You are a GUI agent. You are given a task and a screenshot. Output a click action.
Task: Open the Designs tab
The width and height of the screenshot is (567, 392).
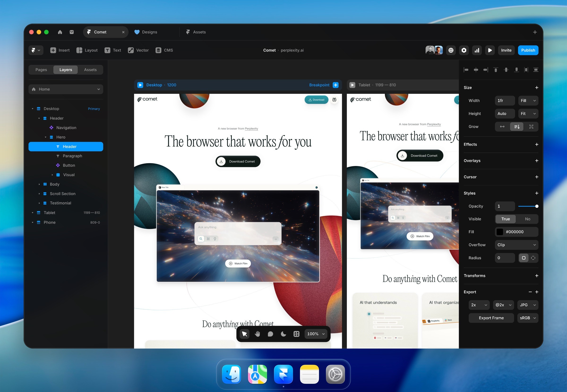[x=150, y=32]
